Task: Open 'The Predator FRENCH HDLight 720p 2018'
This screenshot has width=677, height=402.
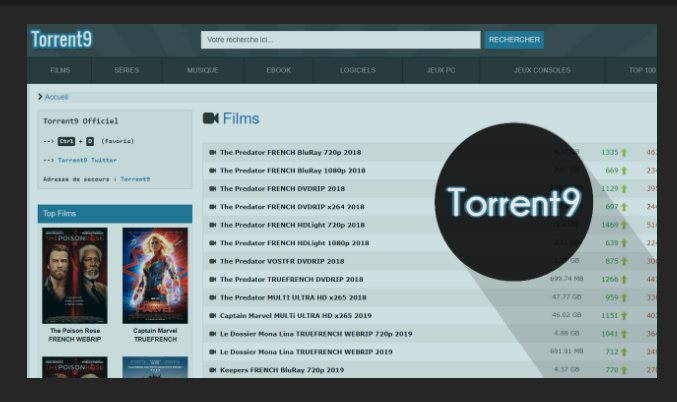Action: click(292, 225)
